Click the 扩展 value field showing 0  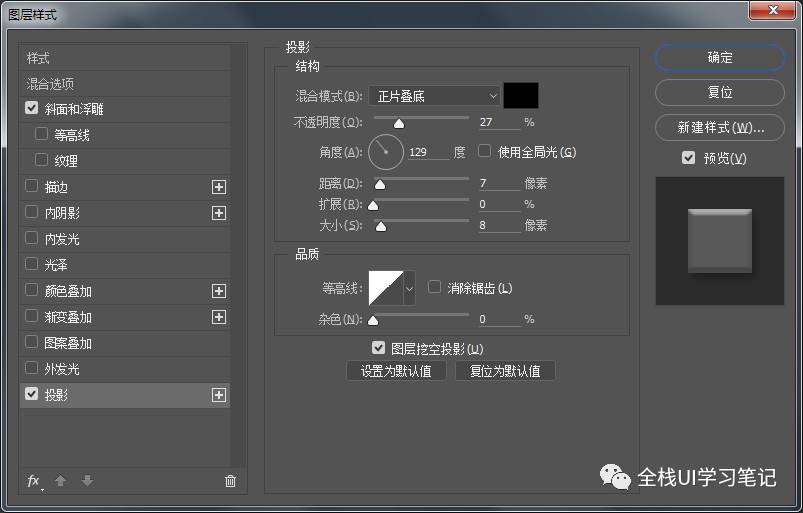point(499,204)
